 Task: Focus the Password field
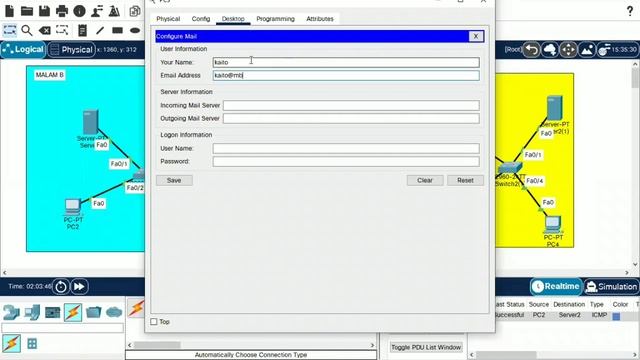click(346, 162)
